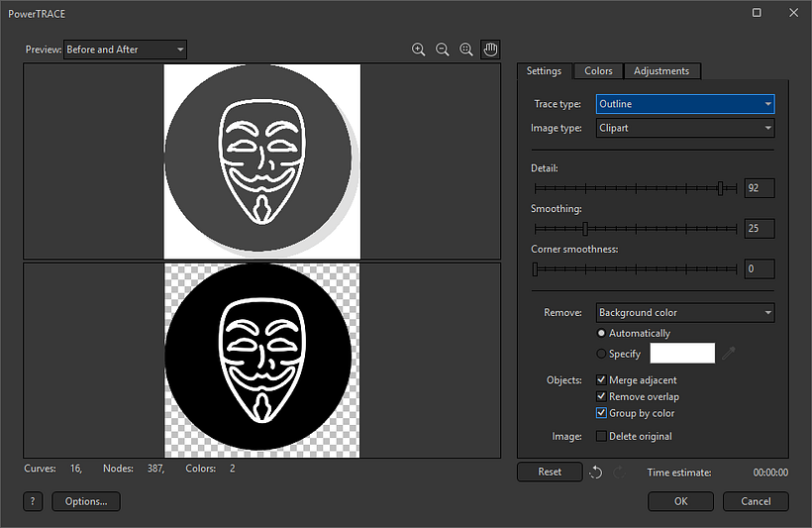This screenshot has width=812, height=528.
Task: Open the Adjustments tab
Action: pyautogui.click(x=662, y=71)
